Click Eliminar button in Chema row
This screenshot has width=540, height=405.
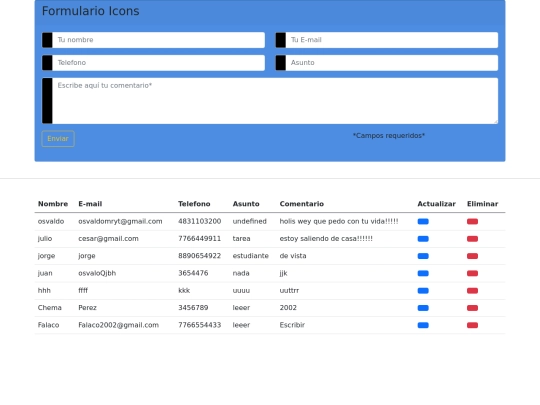(x=472, y=308)
